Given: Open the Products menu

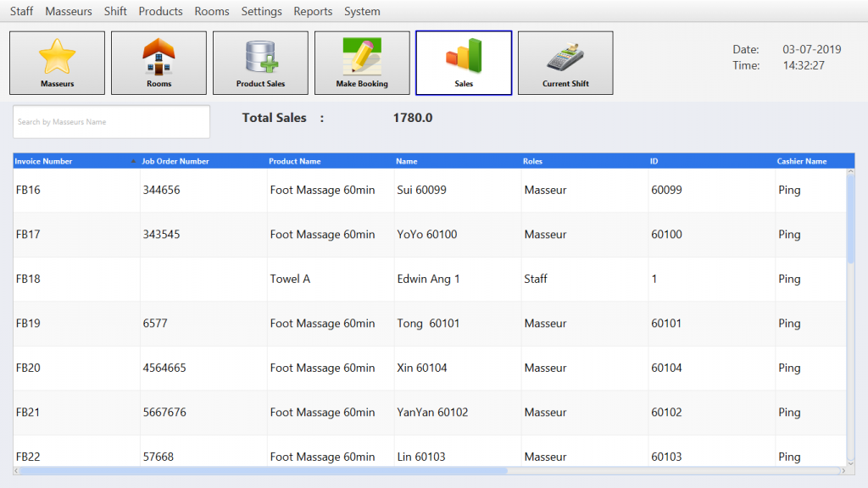Looking at the screenshot, I should pyautogui.click(x=160, y=11).
